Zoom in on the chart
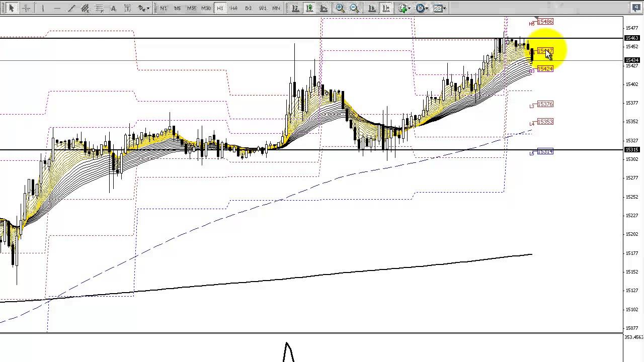The image size is (644, 362). (340, 8)
